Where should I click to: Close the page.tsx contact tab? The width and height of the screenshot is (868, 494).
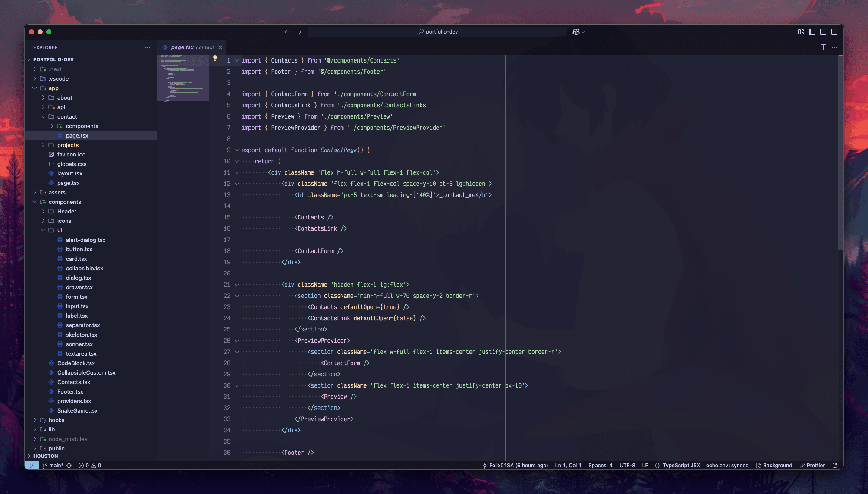coord(220,47)
